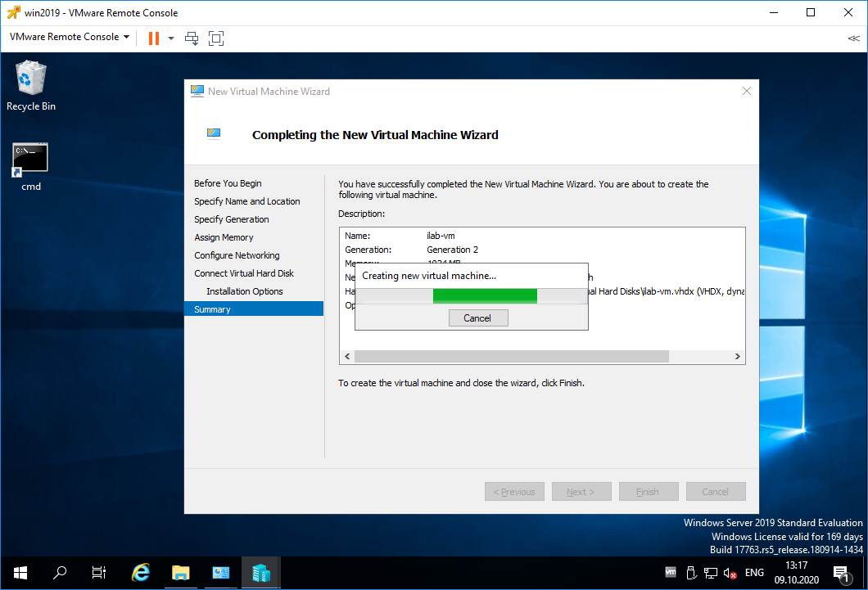Viewport: 868px width, 590px height.
Task: Enter full screen mode in VMware Remote Console
Action: (x=216, y=38)
